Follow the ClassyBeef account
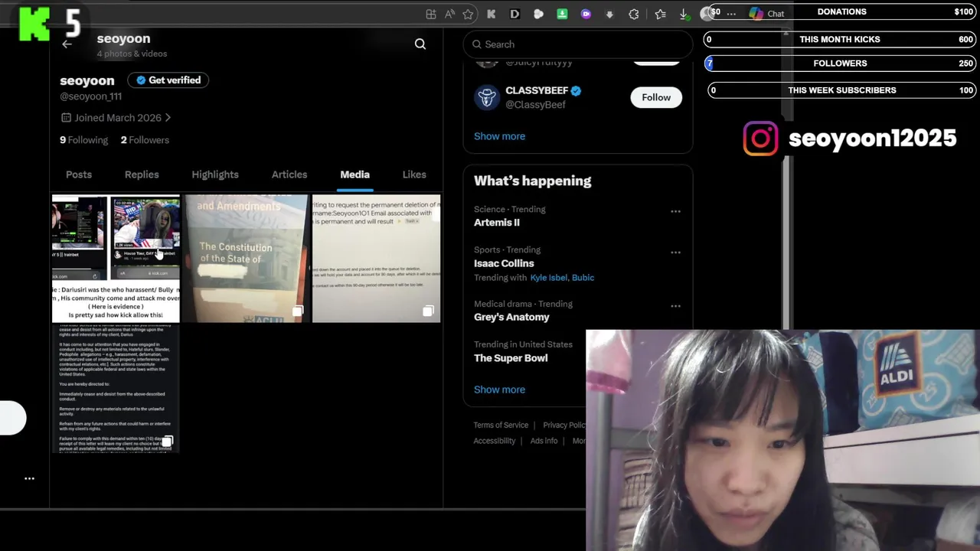The image size is (980, 551). (x=656, y=97)
